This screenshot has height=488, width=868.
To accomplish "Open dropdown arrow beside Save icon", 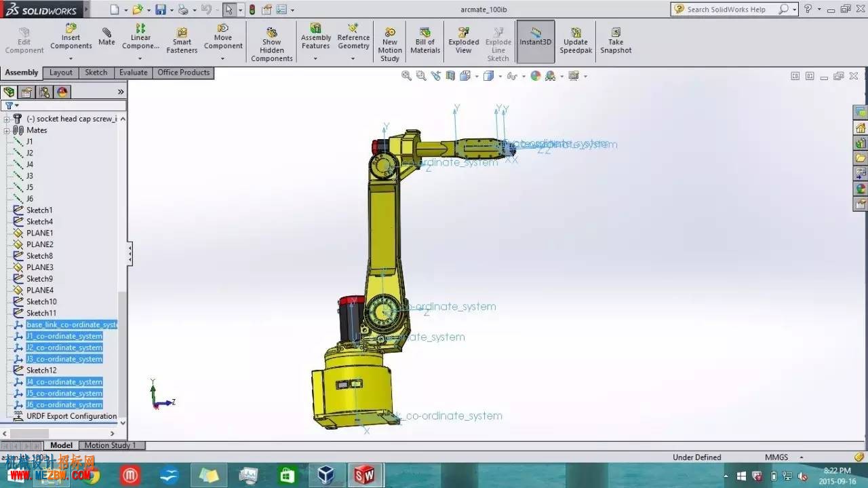I will click(172, 10).
